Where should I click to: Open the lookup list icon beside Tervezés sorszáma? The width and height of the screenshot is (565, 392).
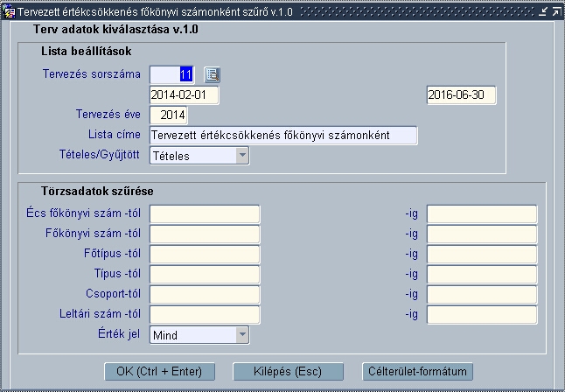(x=213, y=74)
